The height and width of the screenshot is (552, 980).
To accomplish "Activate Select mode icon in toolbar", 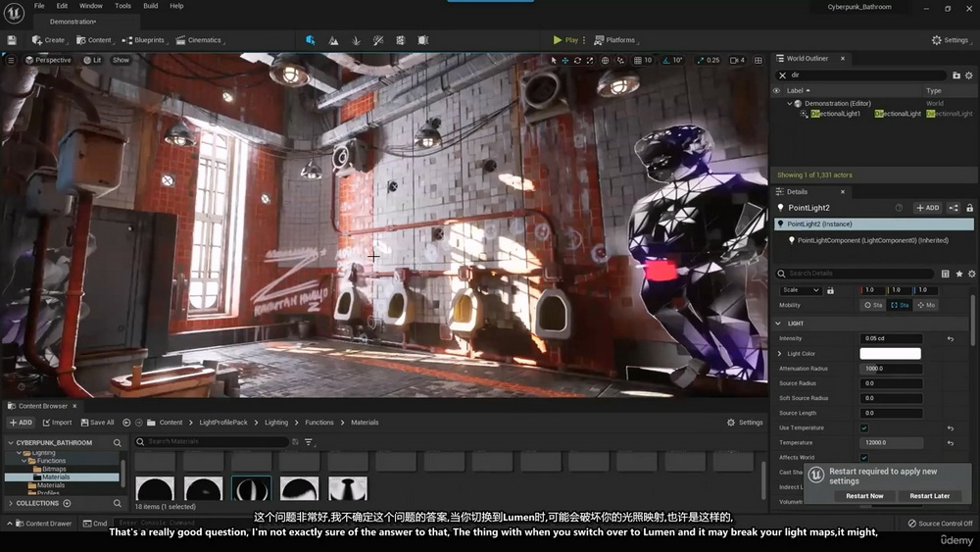I will (311, 40).
